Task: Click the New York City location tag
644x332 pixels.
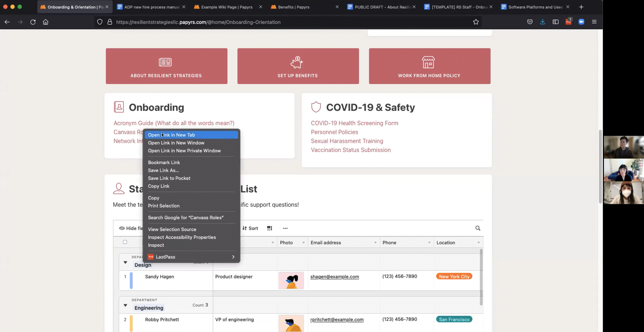Action: 454,276
